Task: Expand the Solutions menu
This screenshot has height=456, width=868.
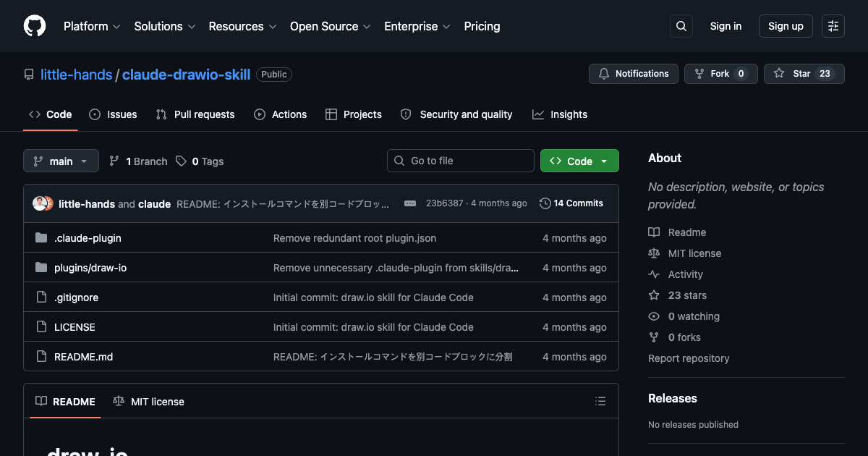Action: click(x=165, y=26)
